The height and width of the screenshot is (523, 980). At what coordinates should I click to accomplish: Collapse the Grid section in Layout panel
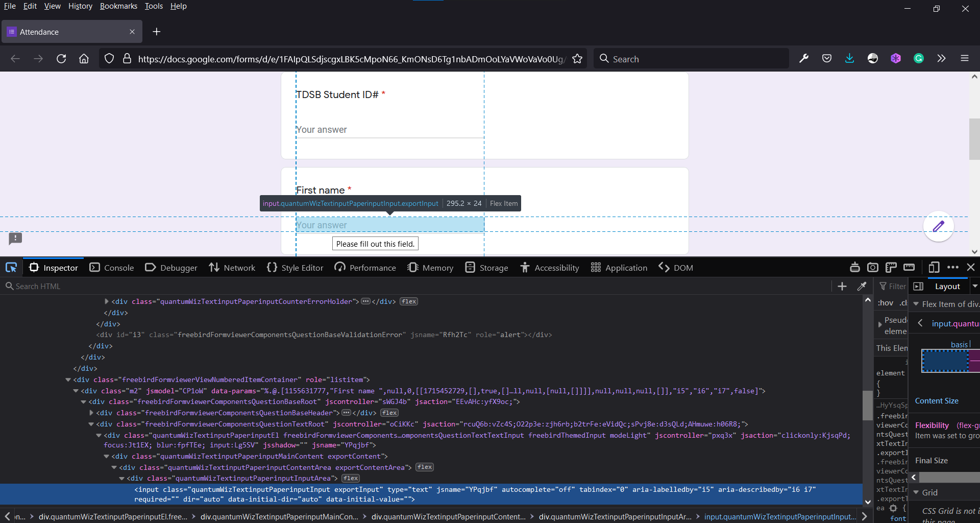(x=915, y=492)
